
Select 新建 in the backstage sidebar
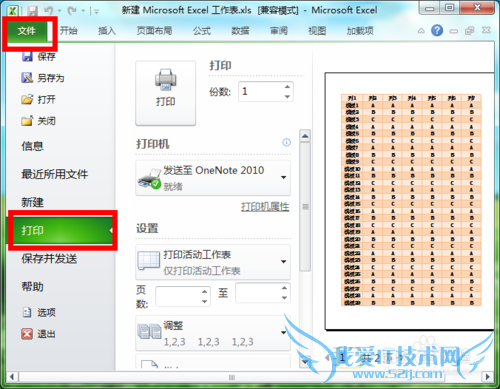pyautogui.click(x=32, y=202)
